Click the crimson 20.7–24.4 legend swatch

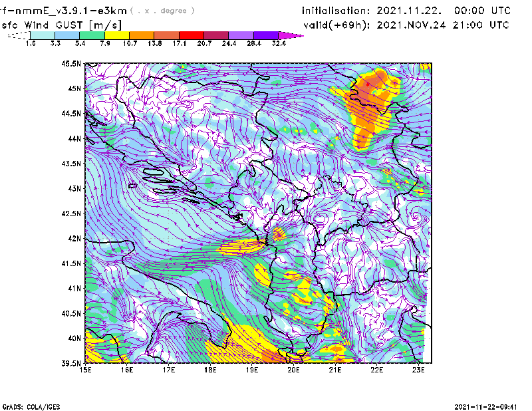tap(216, 35)
